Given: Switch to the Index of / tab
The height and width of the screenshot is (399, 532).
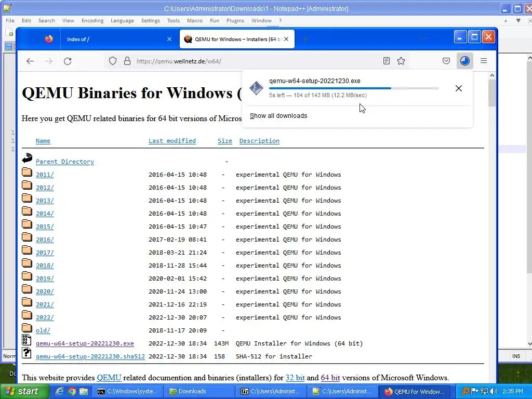Looking at the screenshot, I should tap(118, 39).
